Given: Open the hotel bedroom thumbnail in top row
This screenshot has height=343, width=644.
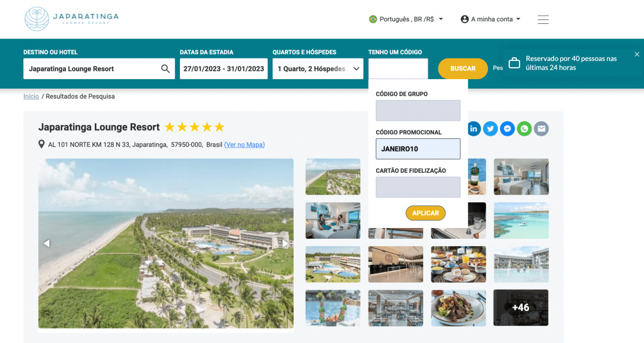Looking at the screenshot, I should point(521,177).
